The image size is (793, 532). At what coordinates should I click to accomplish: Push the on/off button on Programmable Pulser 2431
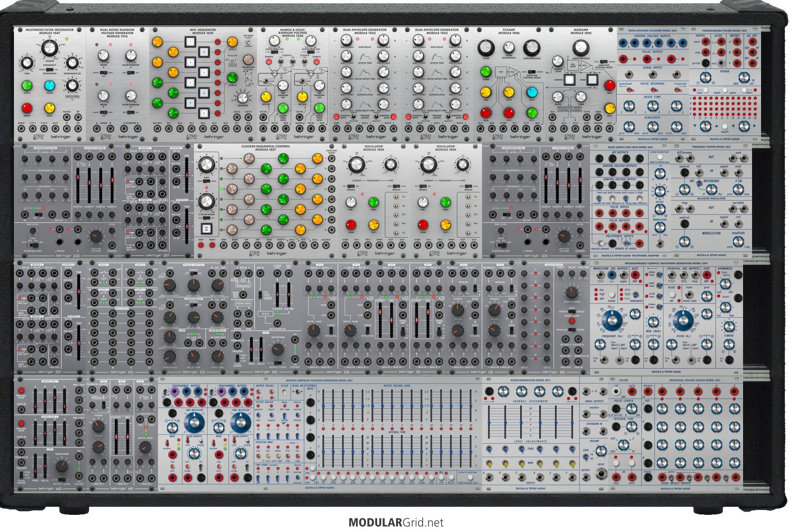click(x=725, y=127)
